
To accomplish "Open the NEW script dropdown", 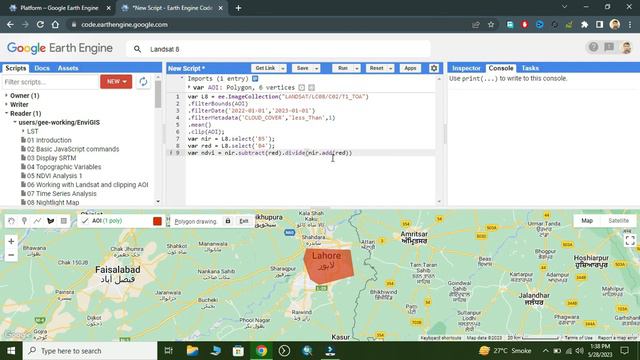I will (x=116, y=82).
